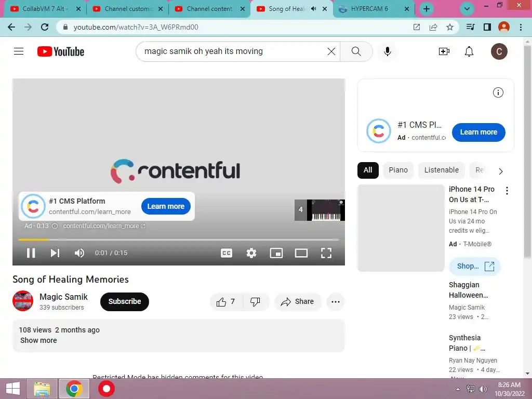The image size is (532, 399).
Task: Open the Magic Samik channel name link
Action: 63,297
